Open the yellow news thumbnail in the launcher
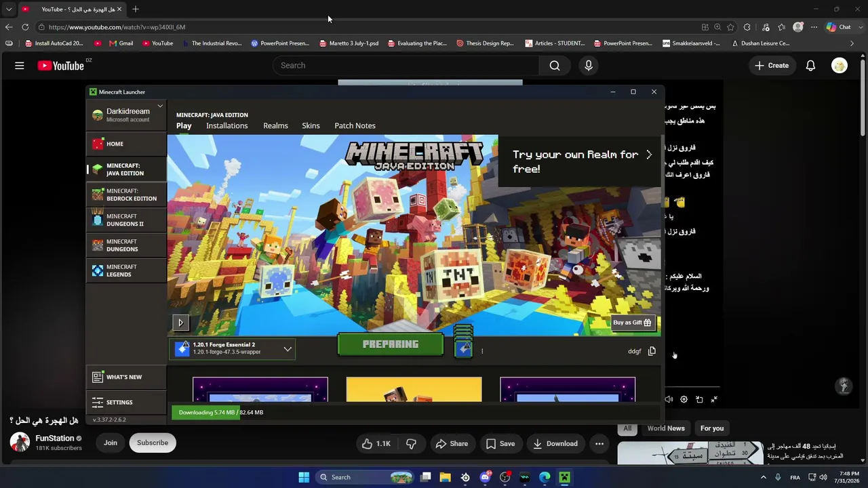The image size is (868, 488). (x=414, y=390)
